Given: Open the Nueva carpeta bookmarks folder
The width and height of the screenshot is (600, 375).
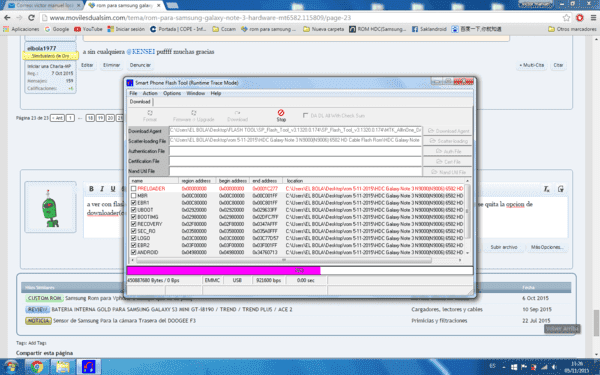Looking at the screenshot, I should (x=323, y=29).
